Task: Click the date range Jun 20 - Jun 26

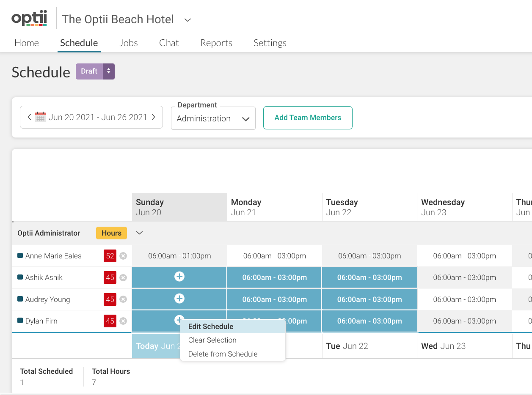Action: point(98,117)
